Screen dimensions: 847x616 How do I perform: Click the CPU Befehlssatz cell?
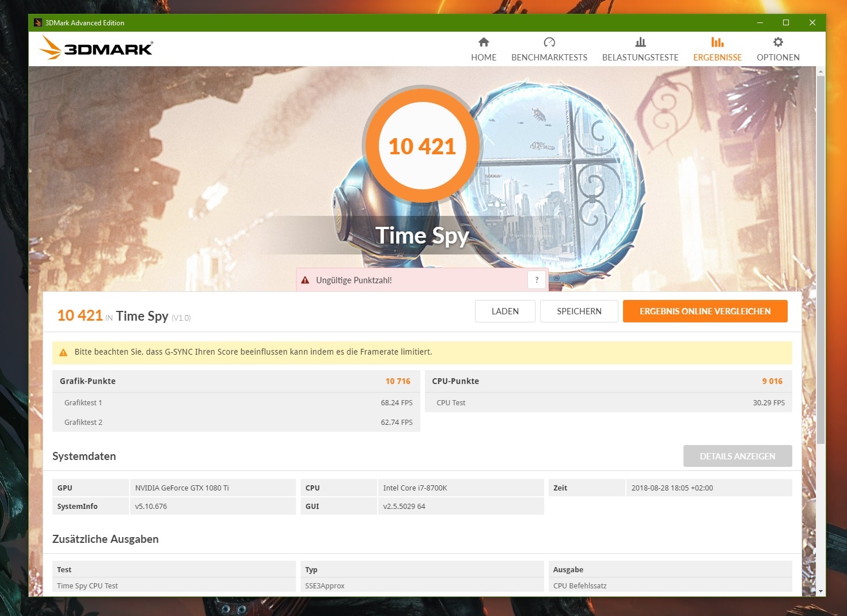click(670, 585)
